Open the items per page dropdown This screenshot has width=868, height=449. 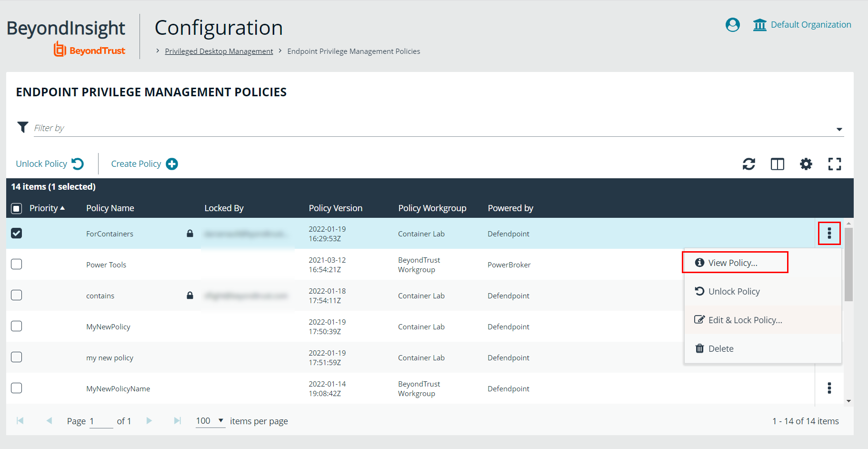pyautogui.click(x=210, y=421)
